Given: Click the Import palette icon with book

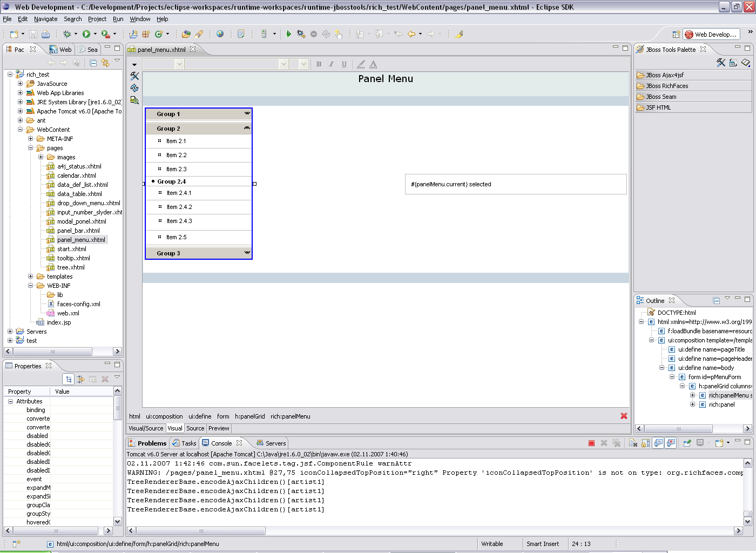Looking at the screenshot, I should (x=746, y=63).
